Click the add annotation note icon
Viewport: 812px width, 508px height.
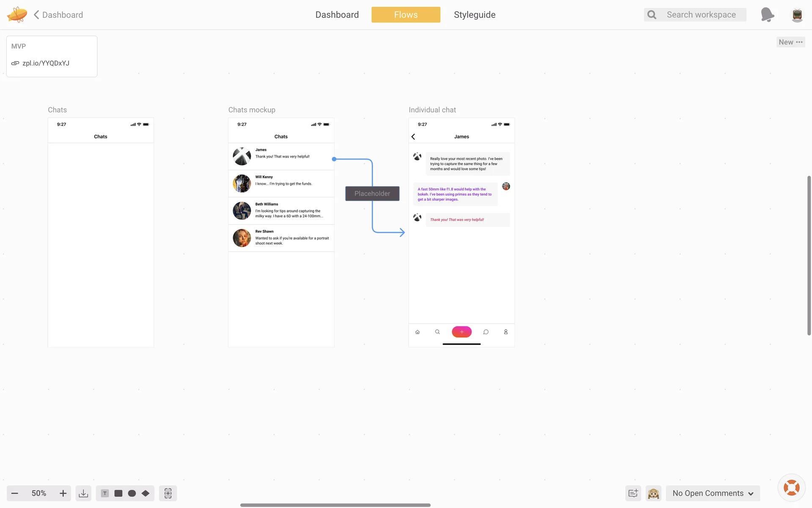[633, 493]
